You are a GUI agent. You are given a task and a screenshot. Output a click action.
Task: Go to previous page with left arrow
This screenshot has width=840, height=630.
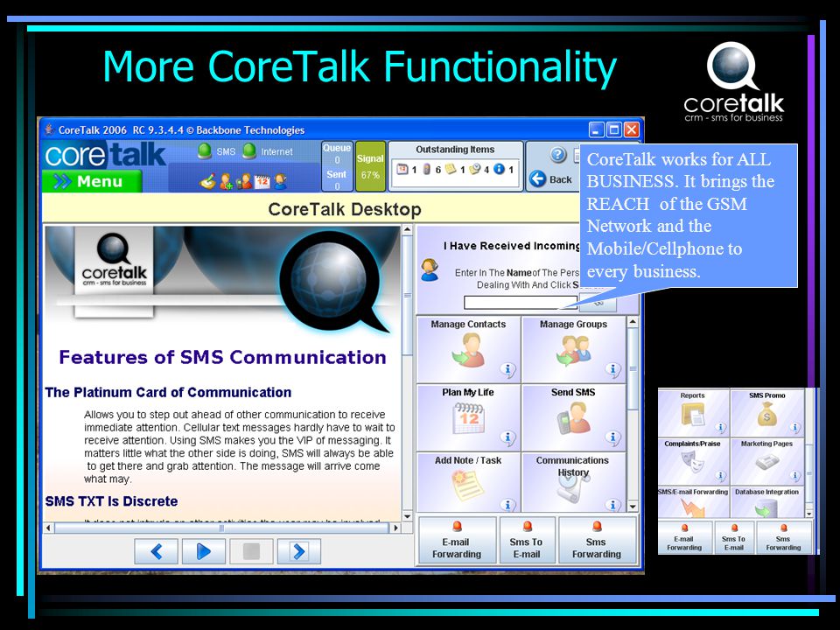tap(156, 551)
